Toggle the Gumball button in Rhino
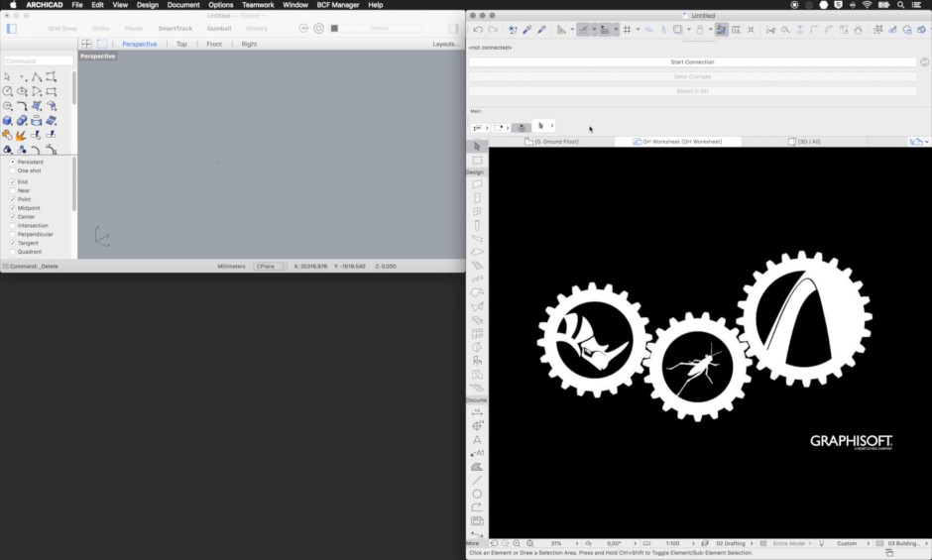Screen dimensions: 932x560 coord(219,29)
